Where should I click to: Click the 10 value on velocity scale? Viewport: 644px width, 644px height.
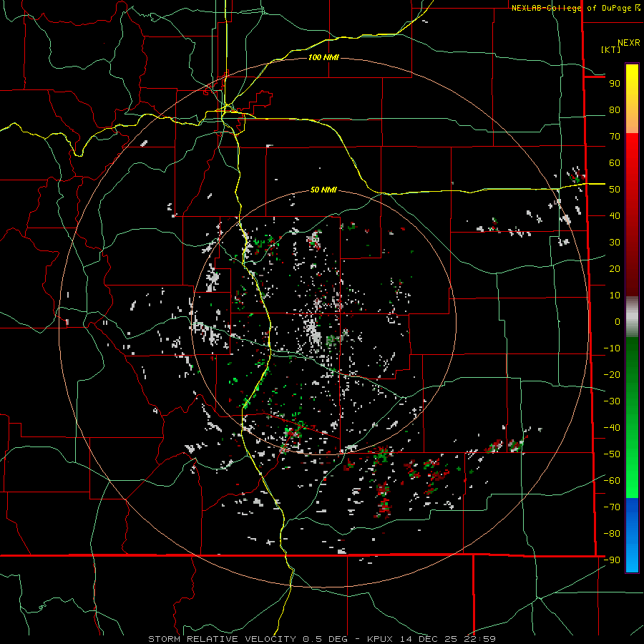[x=615, y=296]
